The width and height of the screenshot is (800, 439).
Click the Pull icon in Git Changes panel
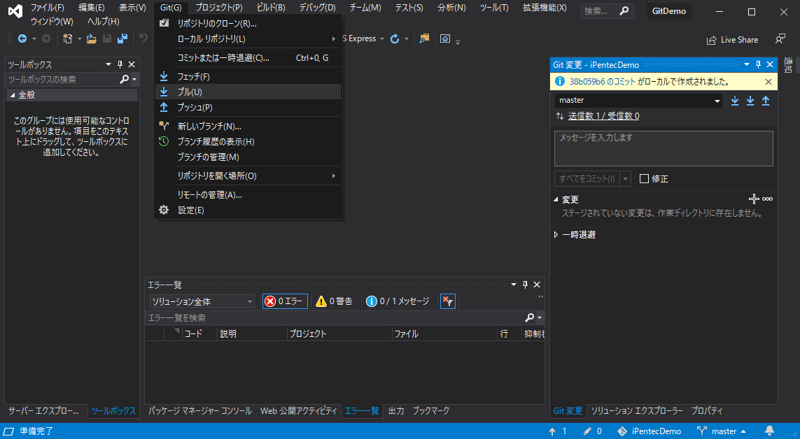point(750,101)
